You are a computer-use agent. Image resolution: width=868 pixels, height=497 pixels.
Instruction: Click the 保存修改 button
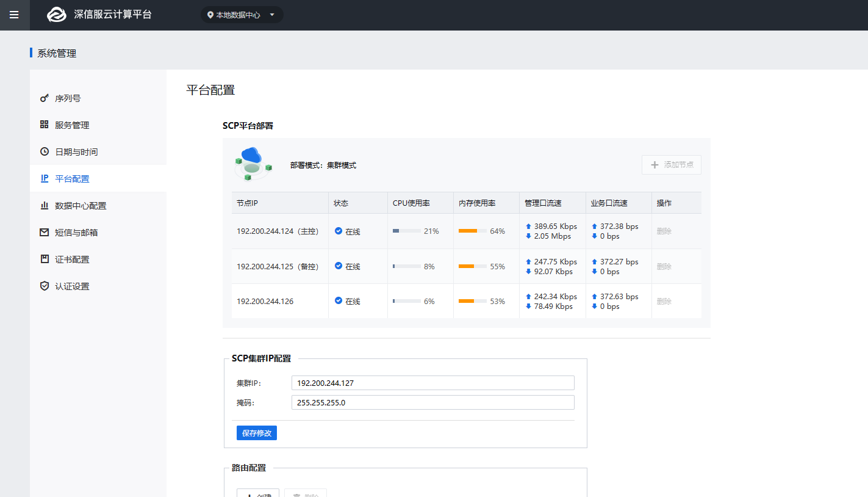[x=257, y=433]
